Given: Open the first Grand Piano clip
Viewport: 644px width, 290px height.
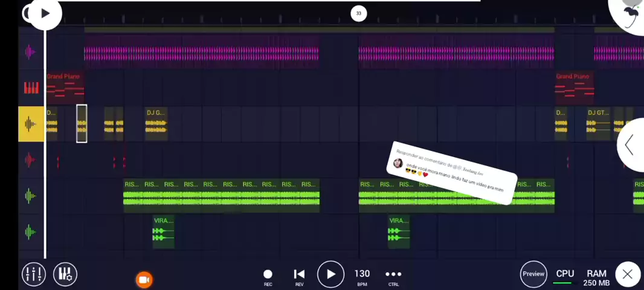Looking at the screenshot, I should (x=65, y=88).
